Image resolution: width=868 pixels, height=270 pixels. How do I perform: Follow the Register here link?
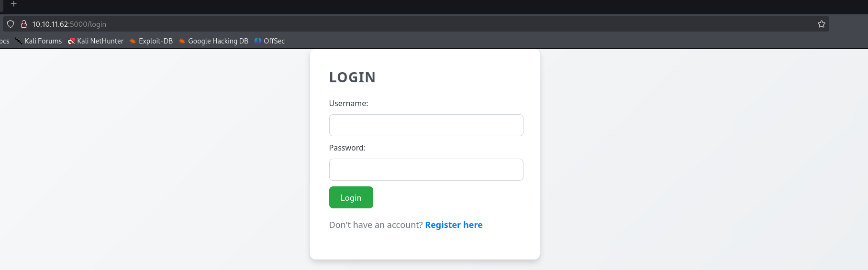click(x=454, y=225)
